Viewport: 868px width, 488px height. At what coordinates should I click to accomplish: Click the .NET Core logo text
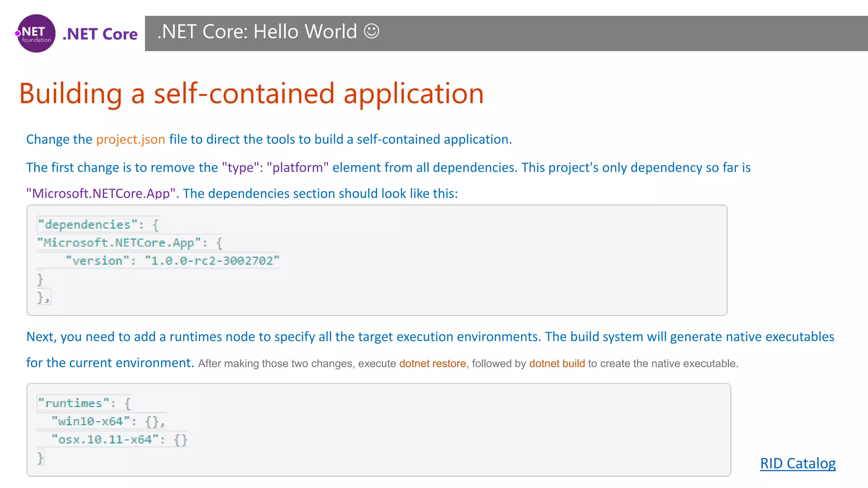[x=100, y=34]
